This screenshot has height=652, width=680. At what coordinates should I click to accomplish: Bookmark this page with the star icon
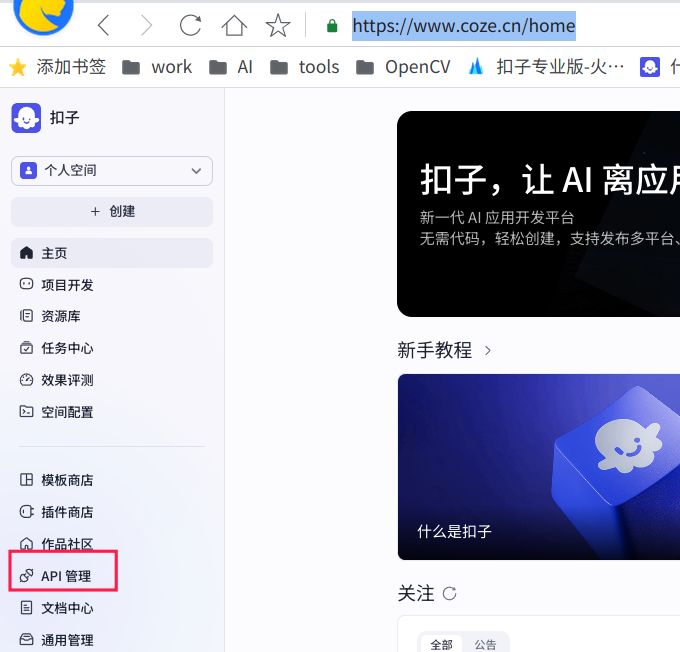tap(278, 25)
